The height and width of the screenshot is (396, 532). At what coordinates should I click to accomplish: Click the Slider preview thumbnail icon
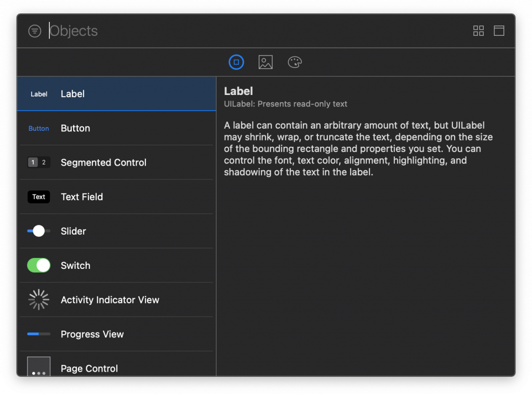click(x=39, y=231)
